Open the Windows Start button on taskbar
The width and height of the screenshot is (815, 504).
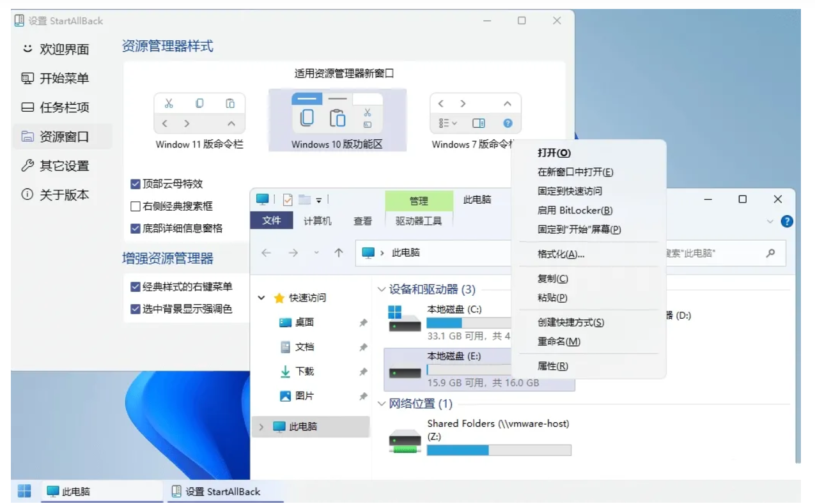point(24,491)
